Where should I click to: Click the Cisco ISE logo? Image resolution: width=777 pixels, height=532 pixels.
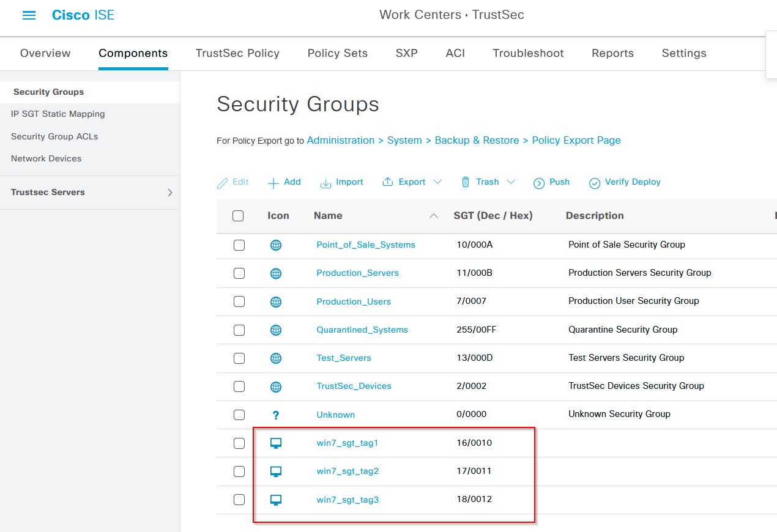[83, 15]
